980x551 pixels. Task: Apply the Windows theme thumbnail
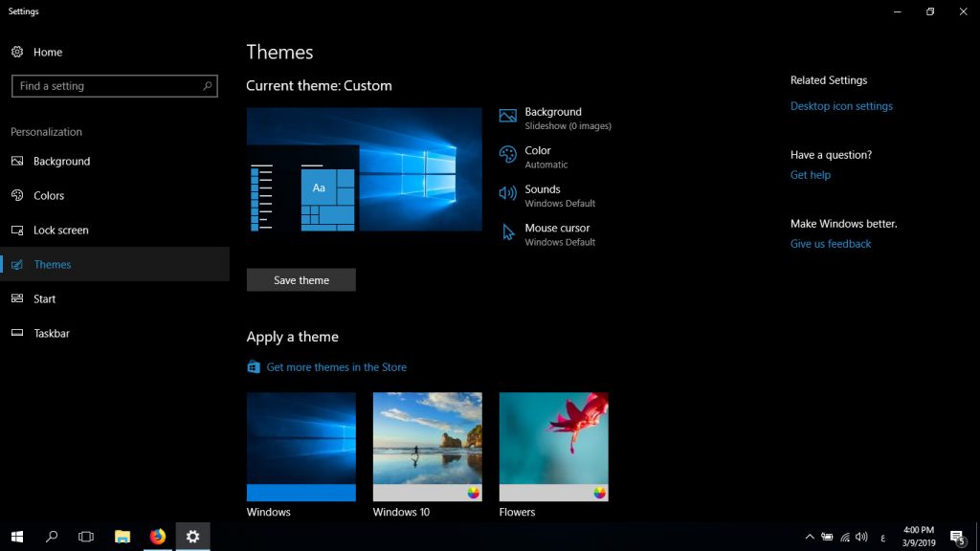pyautogui.click(x=301, y=447)
